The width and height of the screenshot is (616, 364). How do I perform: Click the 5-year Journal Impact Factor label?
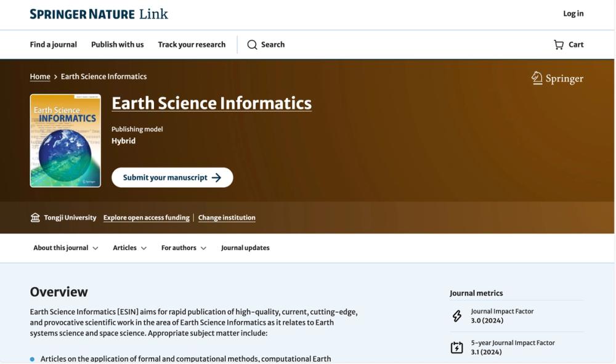pos(513,343)
